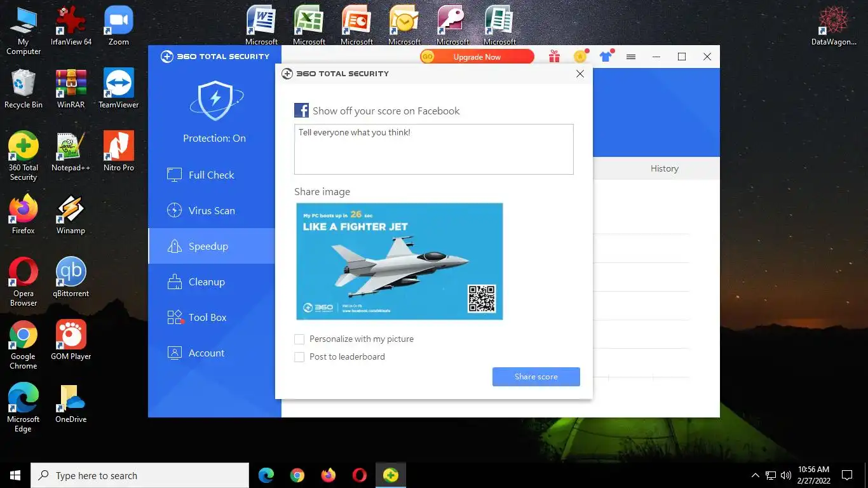Click Firefox desktop icon

point(24,215)
